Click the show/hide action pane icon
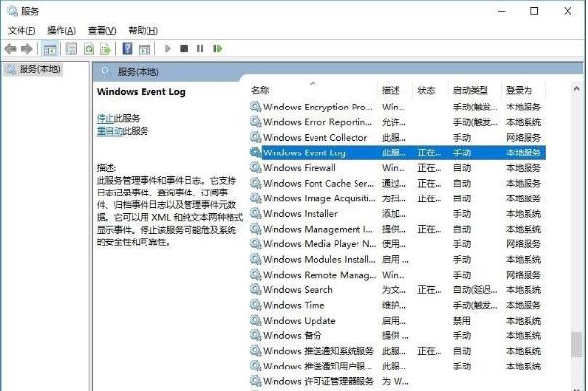 [145, 49]
